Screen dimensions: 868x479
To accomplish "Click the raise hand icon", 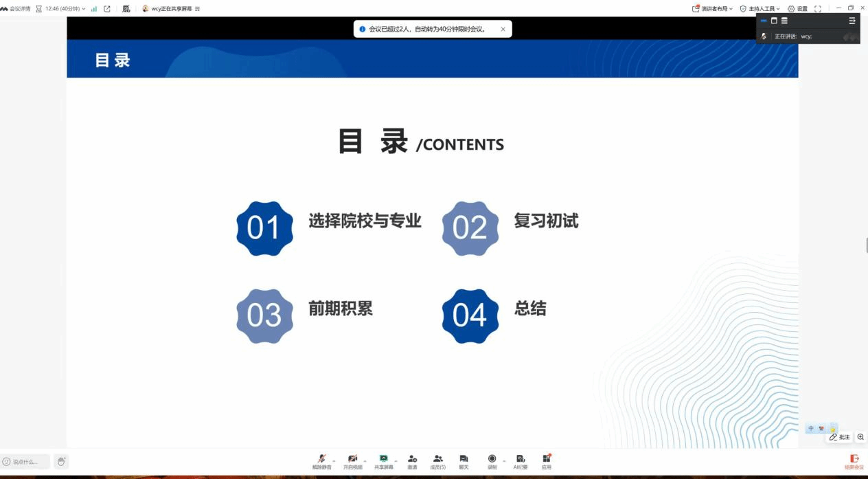I will click(61, 461).
